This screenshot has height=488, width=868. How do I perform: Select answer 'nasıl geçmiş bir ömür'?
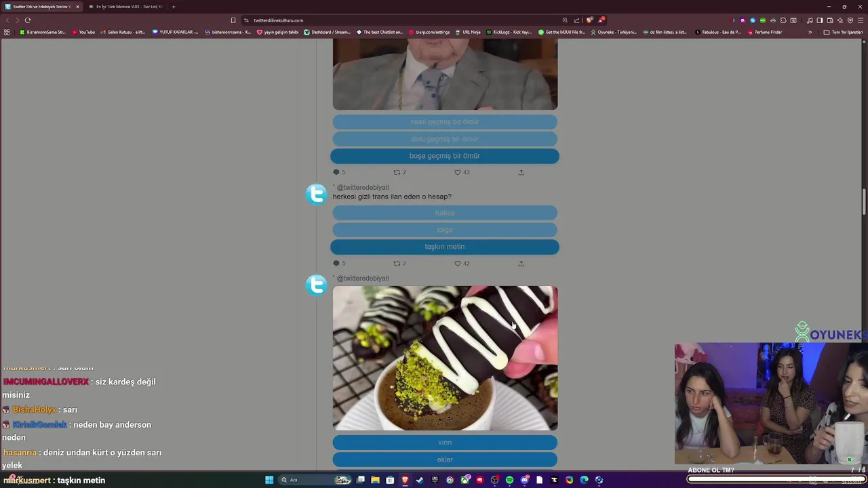point(445,122)
